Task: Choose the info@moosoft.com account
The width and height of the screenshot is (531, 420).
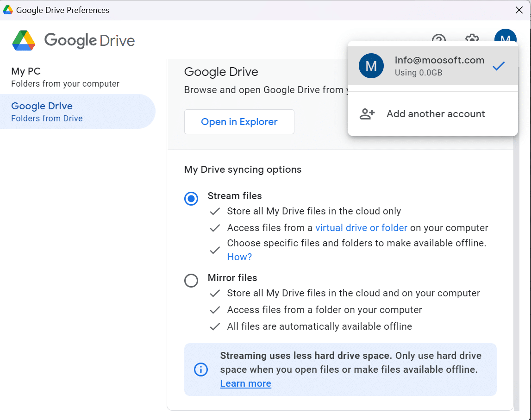Action: (x=433, y=66)
